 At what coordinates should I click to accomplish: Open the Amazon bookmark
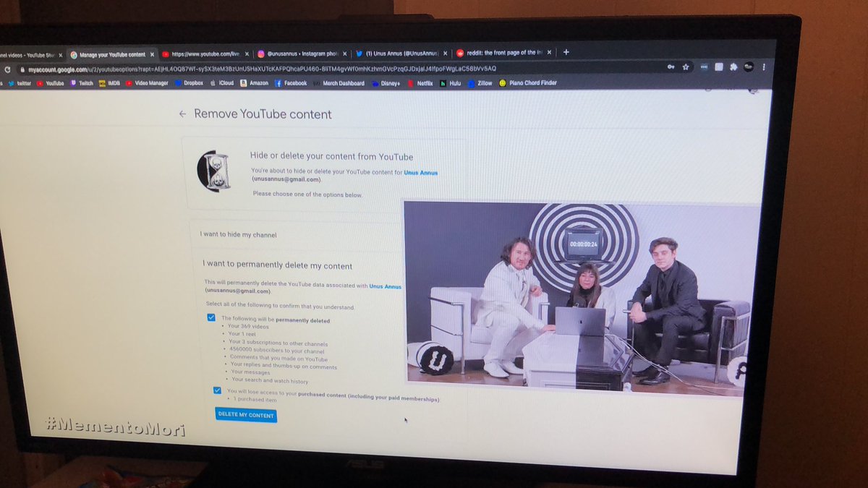click(255, 83)
